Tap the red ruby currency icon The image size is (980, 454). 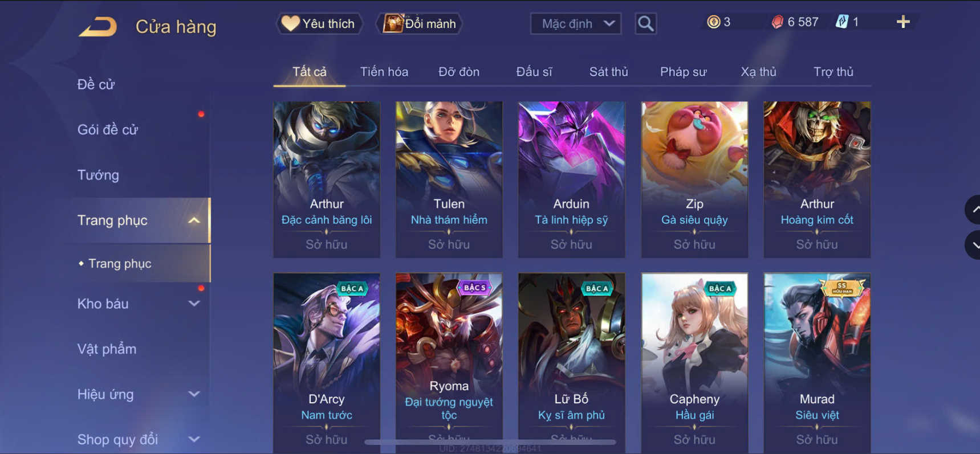777,22
